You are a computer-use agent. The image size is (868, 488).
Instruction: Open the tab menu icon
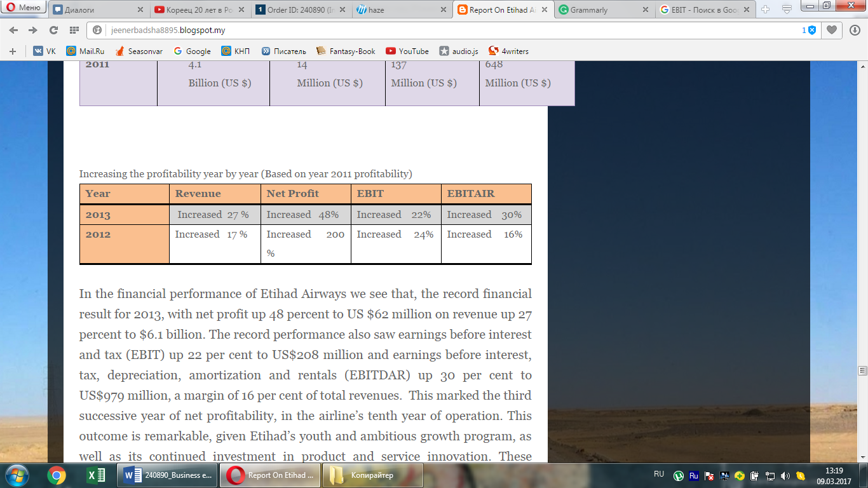[787, 10]
